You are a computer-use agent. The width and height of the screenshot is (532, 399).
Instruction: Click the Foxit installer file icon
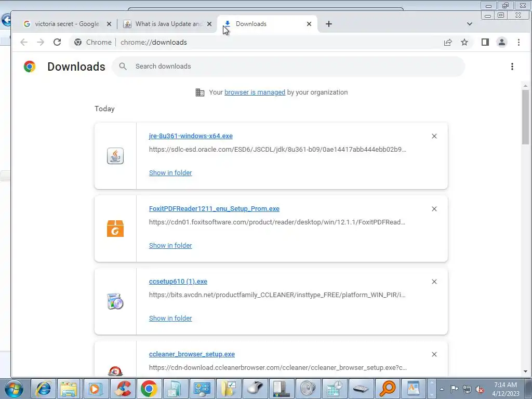point(115,229)
